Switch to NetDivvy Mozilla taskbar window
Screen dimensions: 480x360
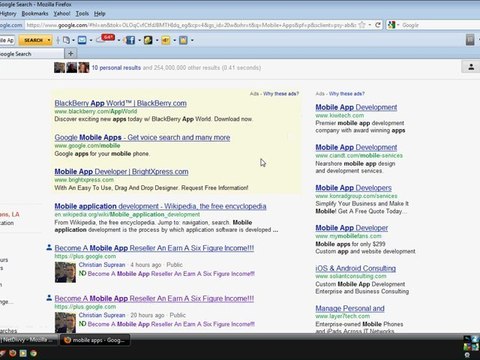pos(29,340)
